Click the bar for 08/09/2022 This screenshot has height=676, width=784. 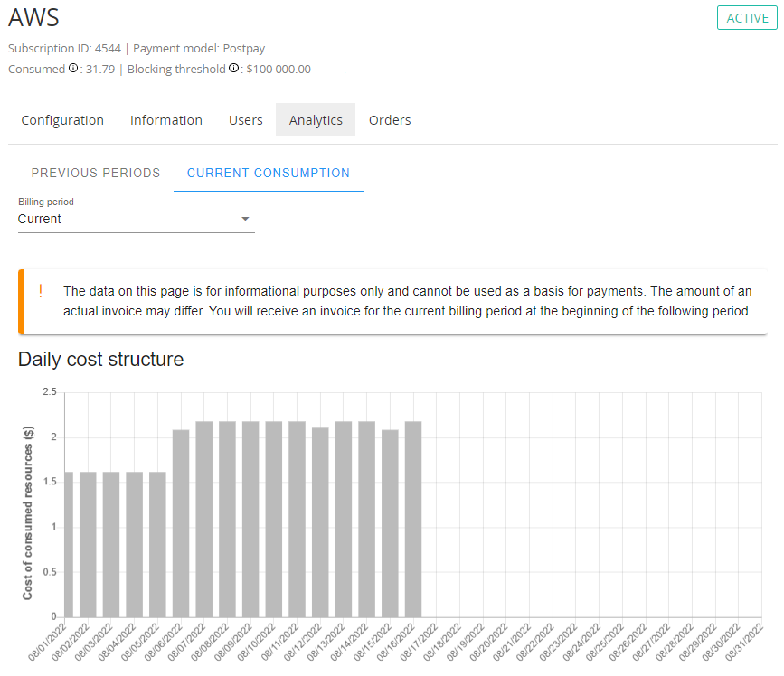250,520
